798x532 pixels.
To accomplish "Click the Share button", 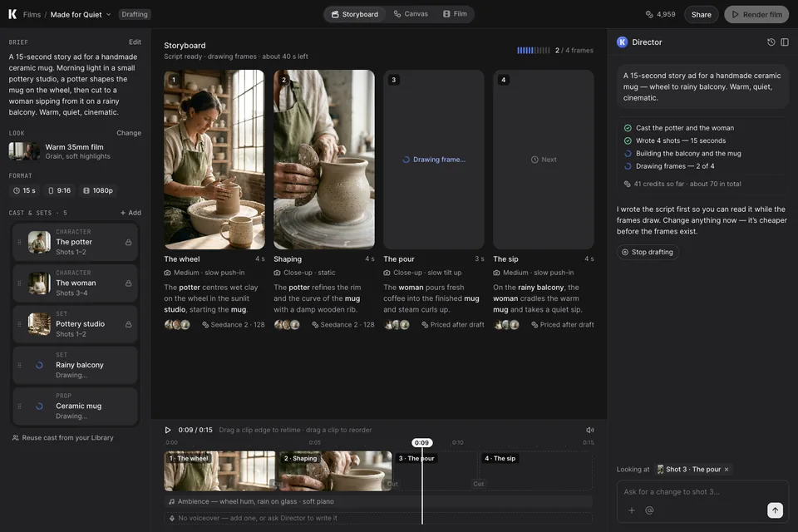I will tap(701, 14).
